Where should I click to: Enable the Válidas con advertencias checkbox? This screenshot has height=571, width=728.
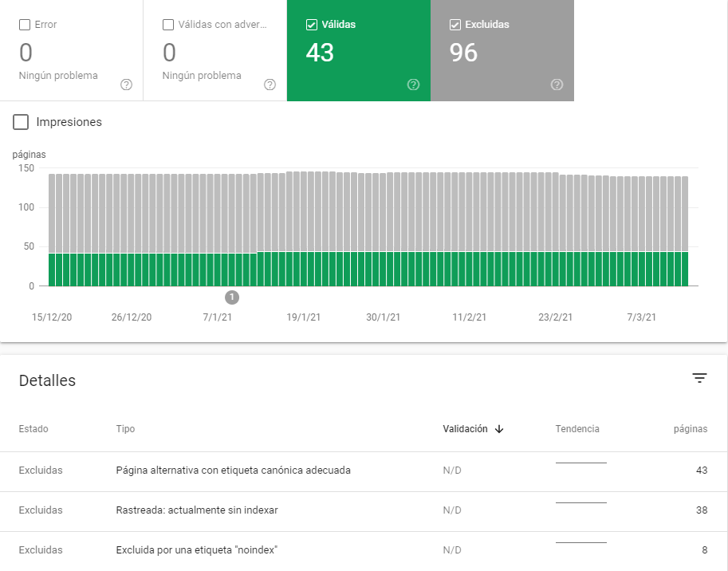point(168,25)
